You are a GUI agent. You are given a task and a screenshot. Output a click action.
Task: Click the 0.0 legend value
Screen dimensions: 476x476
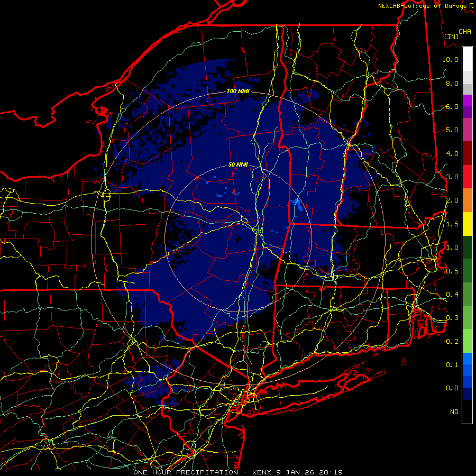pyautogui.click(x=452, y=388)
